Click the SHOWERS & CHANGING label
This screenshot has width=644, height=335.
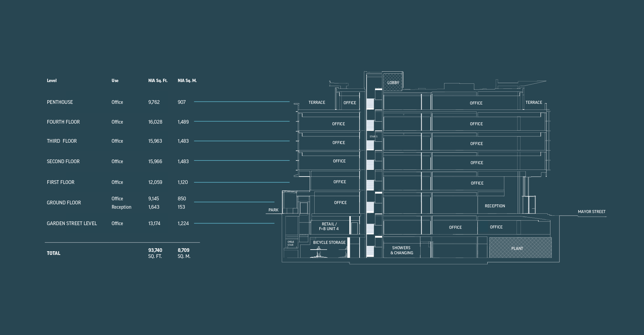(401, 250)
